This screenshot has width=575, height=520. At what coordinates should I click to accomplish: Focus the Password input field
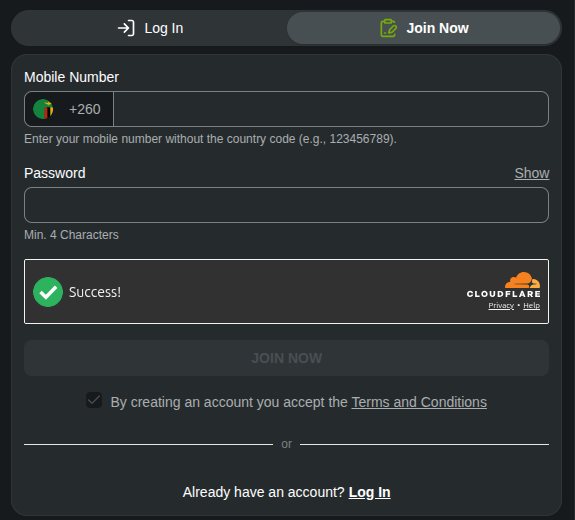286,205
